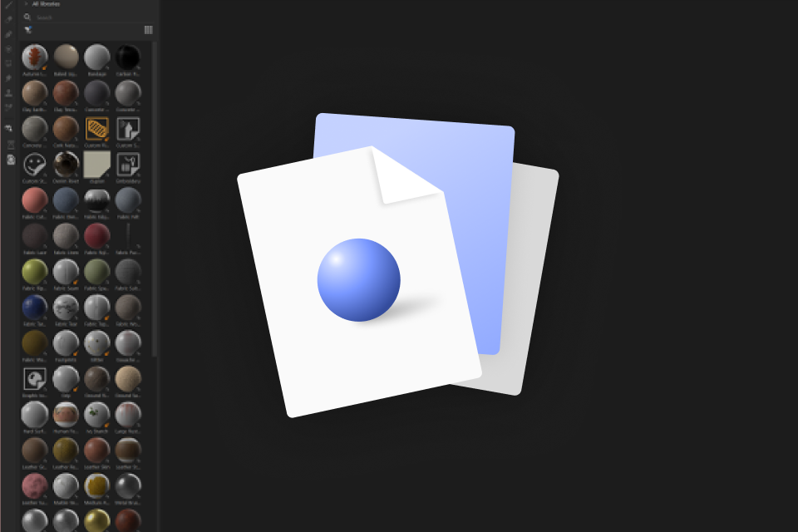Viewport: 798px width, 532px height.
Task: Select the blue Fabric Denim material
Action: click(x=66, y=199)
